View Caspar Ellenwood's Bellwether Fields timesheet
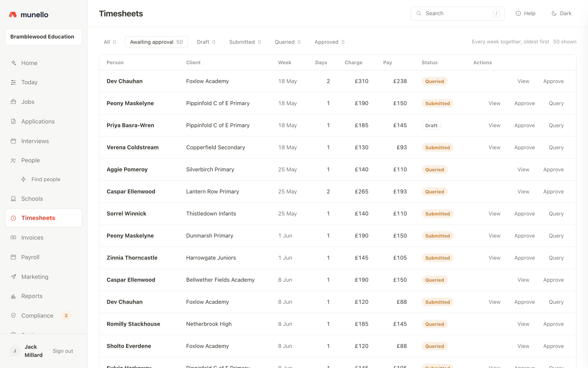 tap(523, 280)
